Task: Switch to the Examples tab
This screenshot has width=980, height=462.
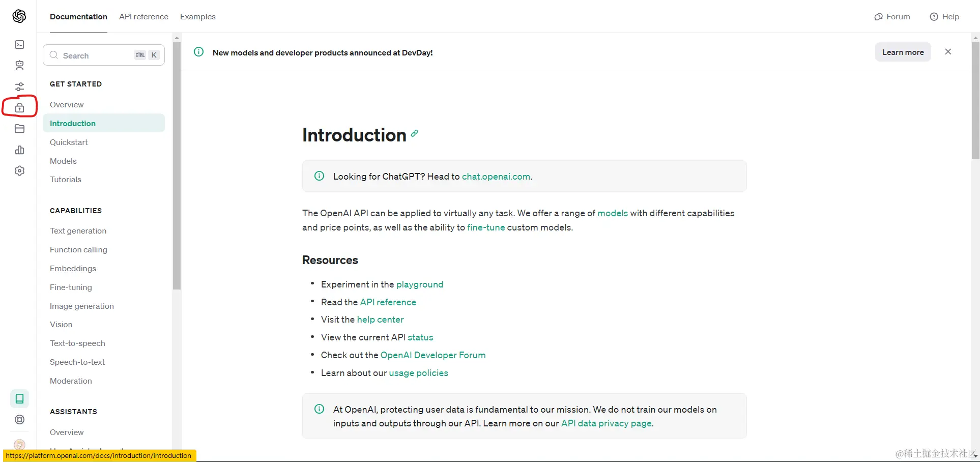Action: click(198, 17)
